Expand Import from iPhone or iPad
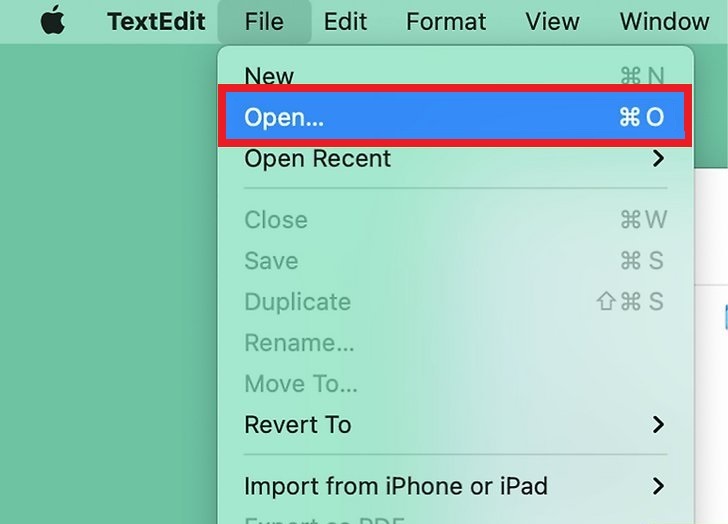 396,486
